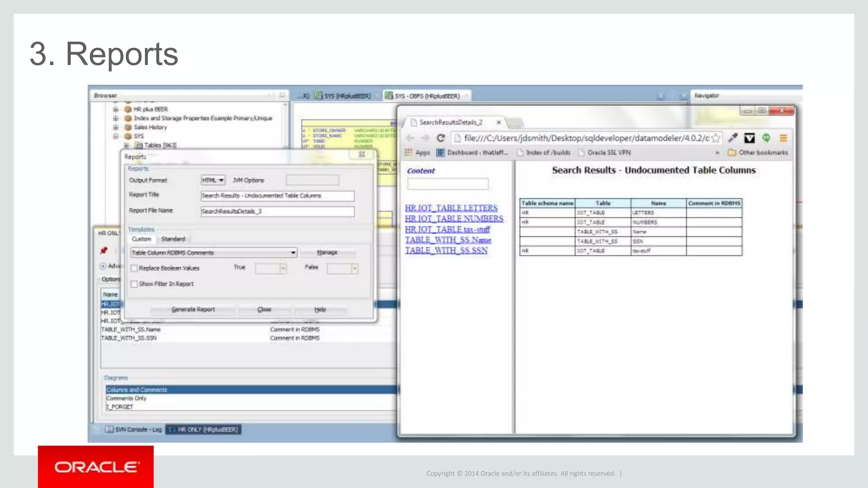
Task: Open HR.IOT_TABLE.NUMBERS link
Action: [454, 219]
